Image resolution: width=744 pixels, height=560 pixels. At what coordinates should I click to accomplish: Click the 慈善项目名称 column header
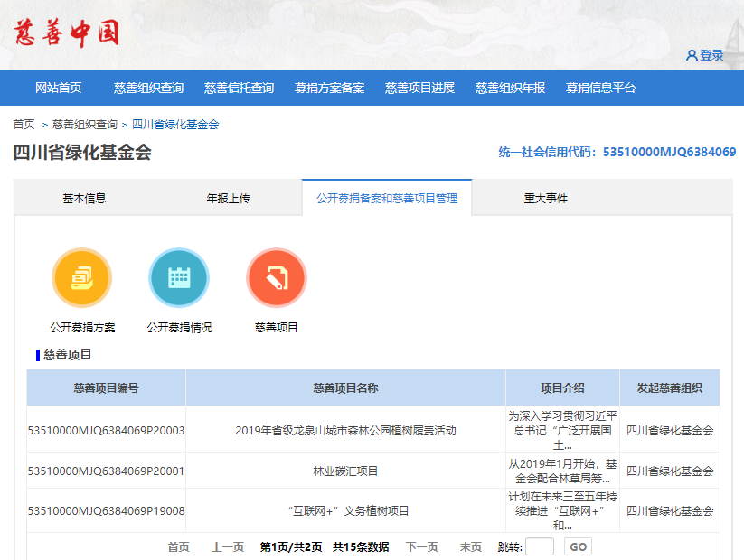[x=346, y=387]
